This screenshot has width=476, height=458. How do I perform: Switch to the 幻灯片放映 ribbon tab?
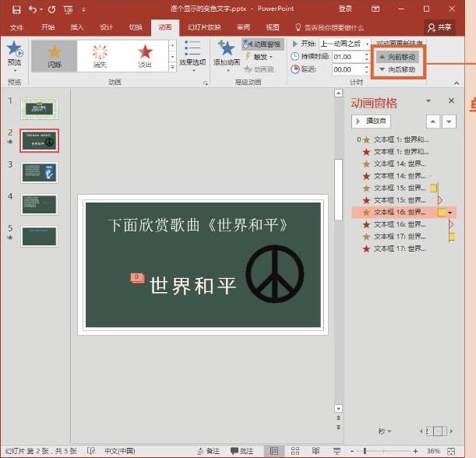pyautogui.click(x=204, y=27)
